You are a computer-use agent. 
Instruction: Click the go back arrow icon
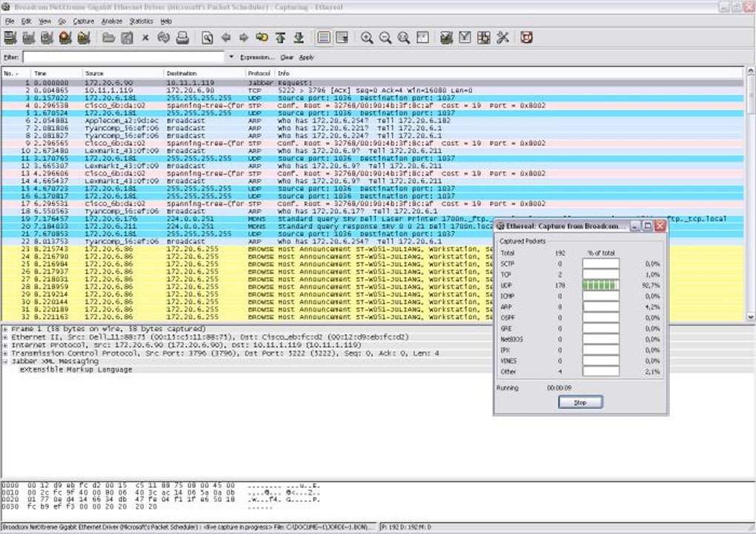[225, 38]
